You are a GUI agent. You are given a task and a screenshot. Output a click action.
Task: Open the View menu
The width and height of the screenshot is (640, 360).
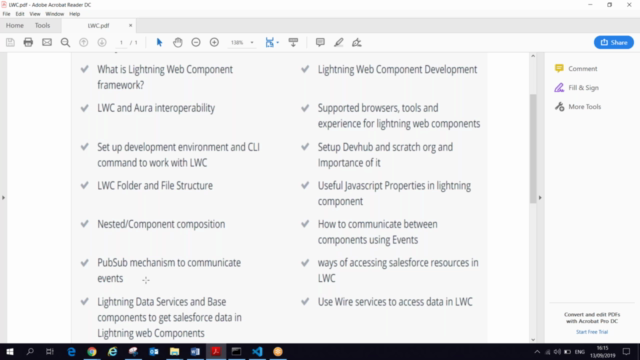(35, 14)
